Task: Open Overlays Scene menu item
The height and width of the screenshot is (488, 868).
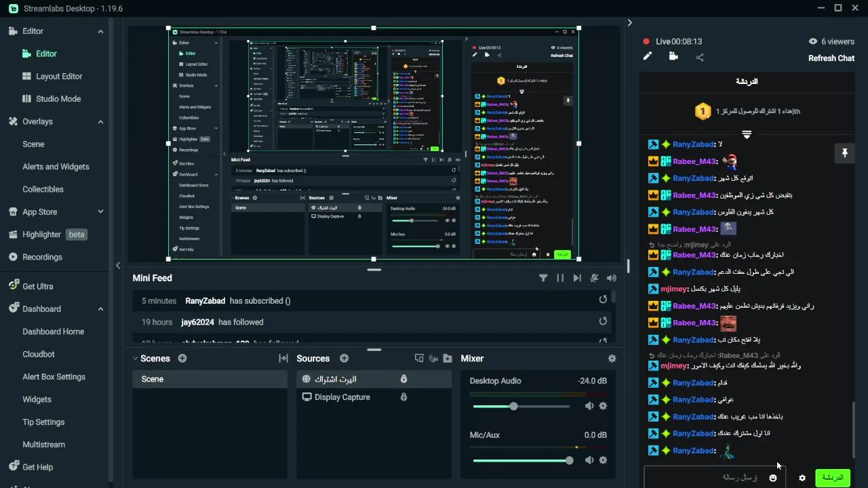Action: click(33, 144)
